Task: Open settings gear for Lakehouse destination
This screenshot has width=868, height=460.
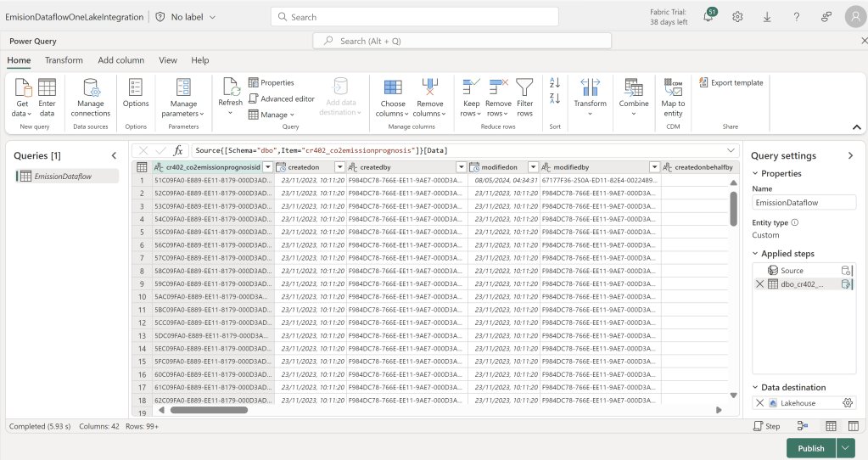Action: click(x=847, y=403)
